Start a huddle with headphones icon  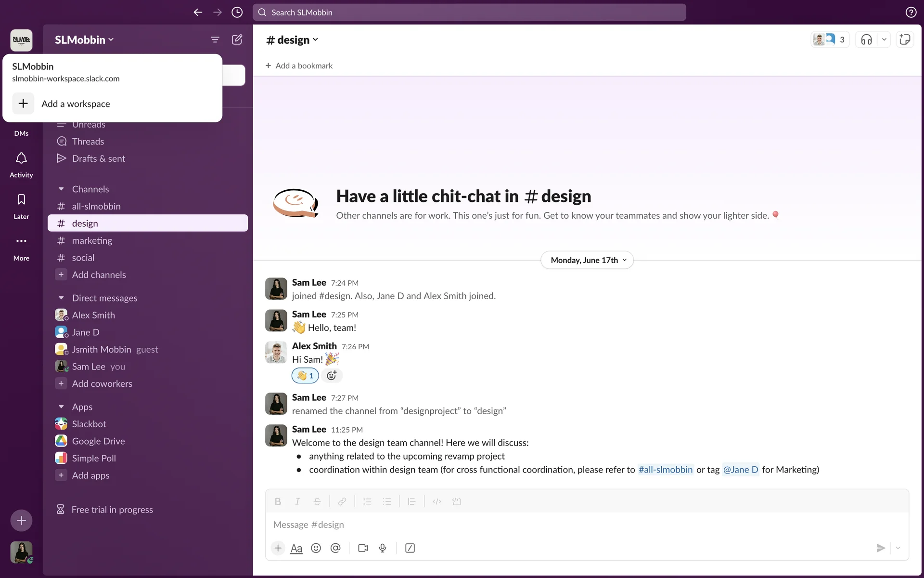coord(866,39)
